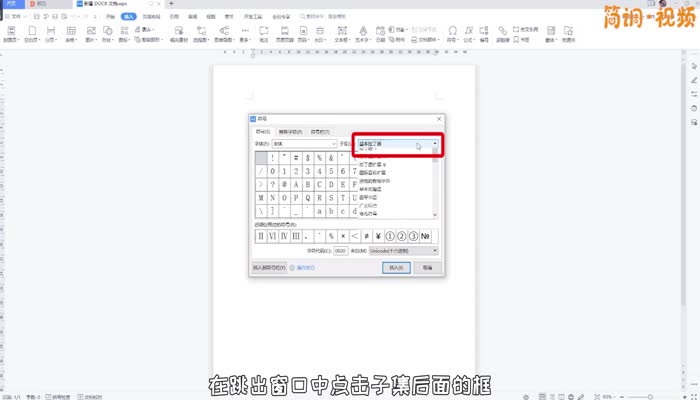Select recent symbol yen sign
This screenshot has height=400, width=700.
click(x=378, y=236)
